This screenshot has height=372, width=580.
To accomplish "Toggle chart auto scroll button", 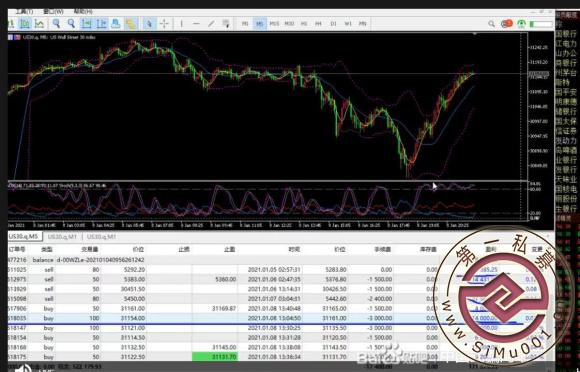I will click(x=86, y=24).
